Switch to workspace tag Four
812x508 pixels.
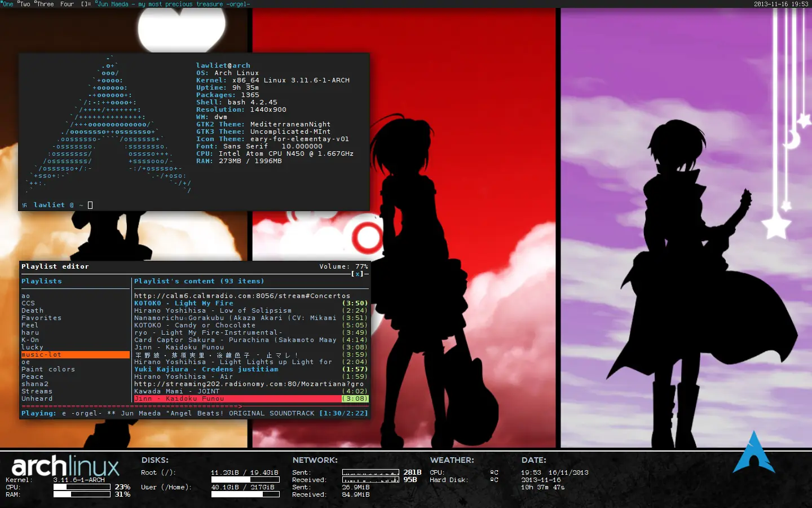coord(67,4)
